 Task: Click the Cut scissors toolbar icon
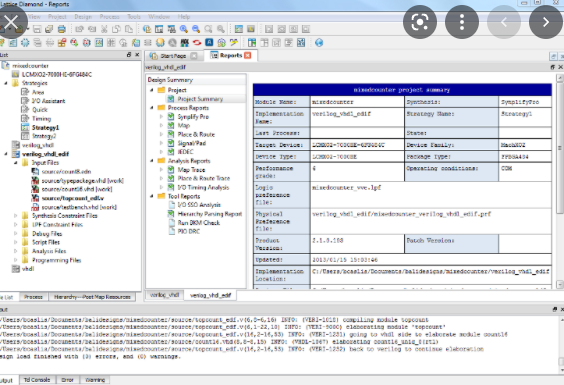[x=104, y=29]
